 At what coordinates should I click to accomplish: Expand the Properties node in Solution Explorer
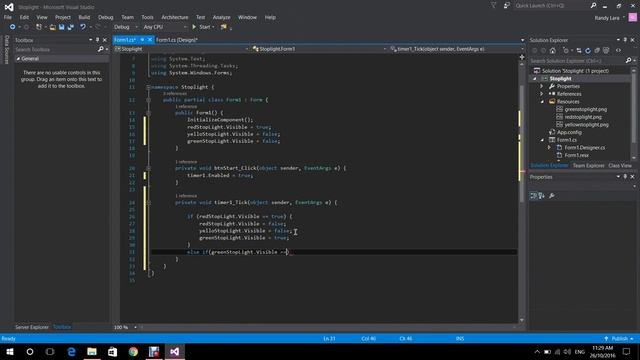coord(542,87)
